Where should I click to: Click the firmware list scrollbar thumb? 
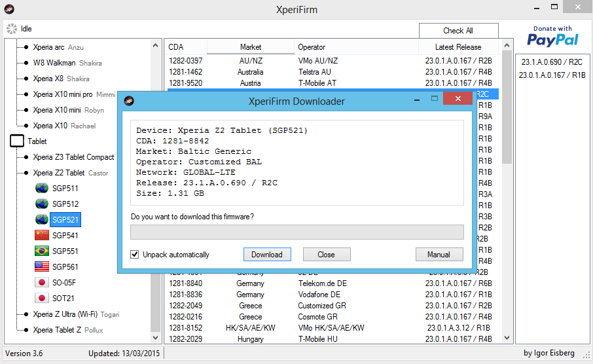tap(507, 108)
